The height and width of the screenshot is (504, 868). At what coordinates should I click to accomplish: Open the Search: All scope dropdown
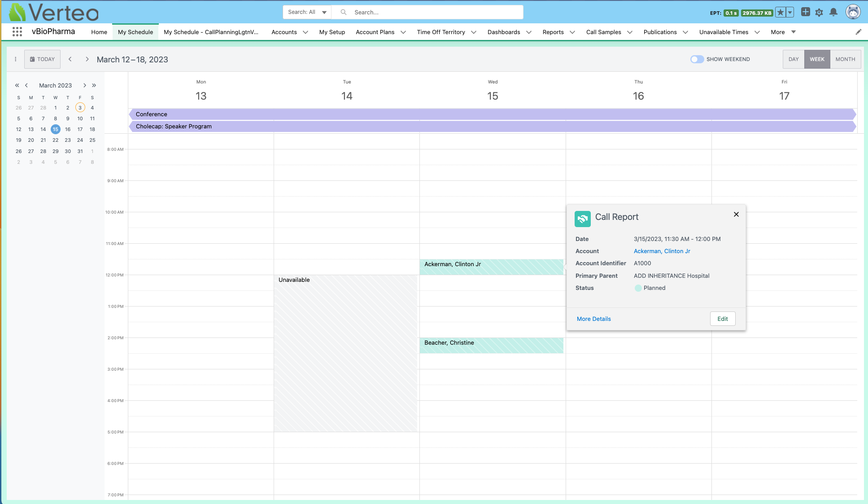(x=307, y=12)
